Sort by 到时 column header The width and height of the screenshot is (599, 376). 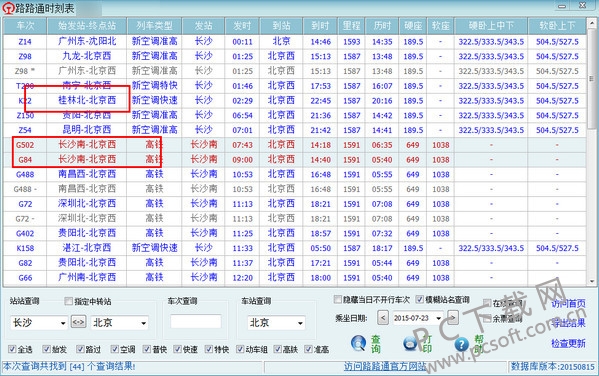point(320,26)
